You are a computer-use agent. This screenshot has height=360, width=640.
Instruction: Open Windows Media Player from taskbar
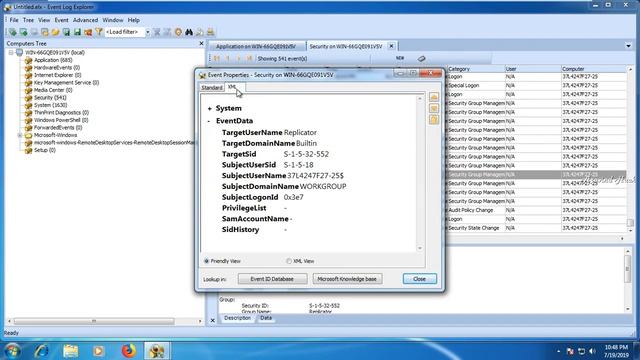coord(98,351)
